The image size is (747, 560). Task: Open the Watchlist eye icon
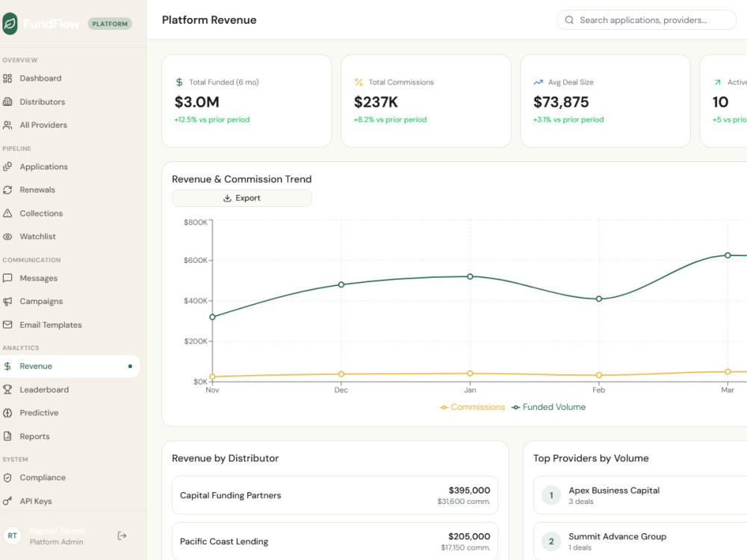[7, 237]
